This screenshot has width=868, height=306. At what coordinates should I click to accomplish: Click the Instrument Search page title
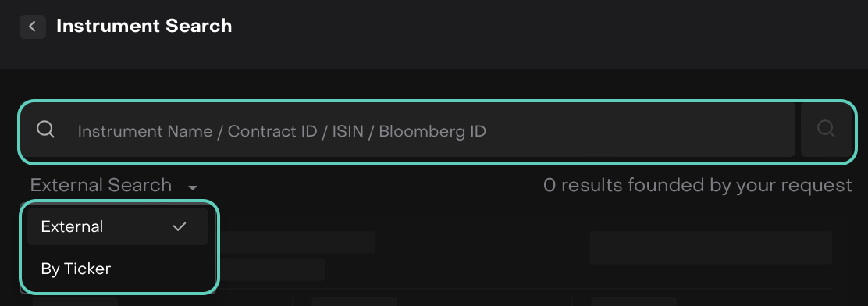144,26
